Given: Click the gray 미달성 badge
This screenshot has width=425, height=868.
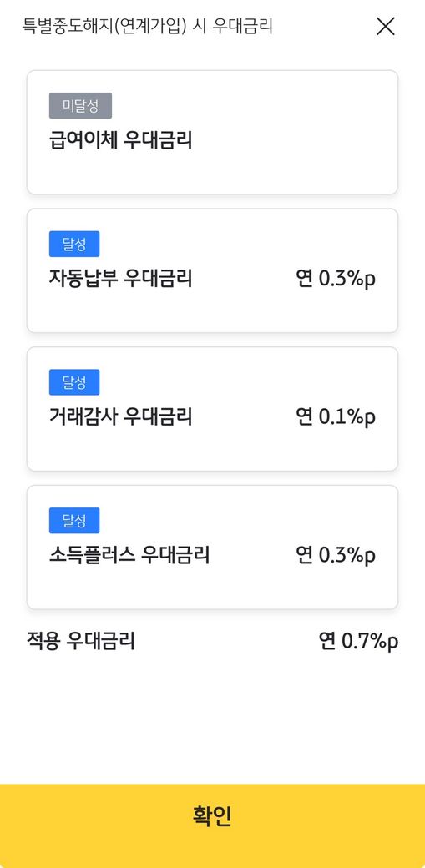Looking at the screenshot, I should click(x=80, y=106).
